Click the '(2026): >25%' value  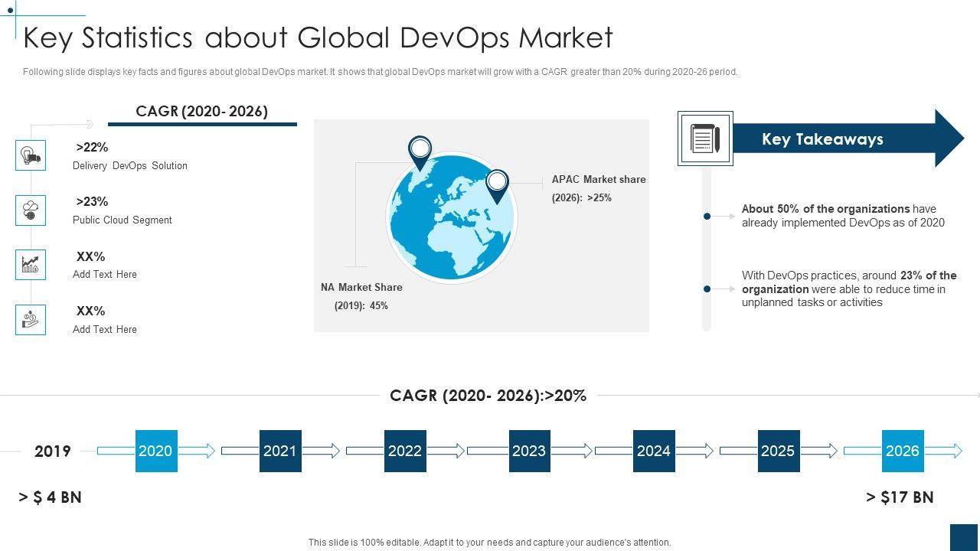pos(582,198)
